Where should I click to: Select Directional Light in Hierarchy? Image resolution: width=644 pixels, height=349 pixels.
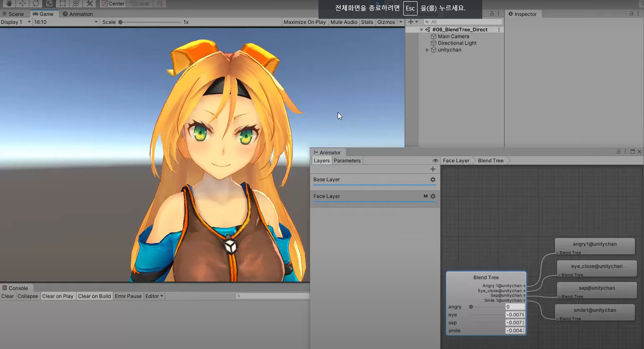point(457,43)
